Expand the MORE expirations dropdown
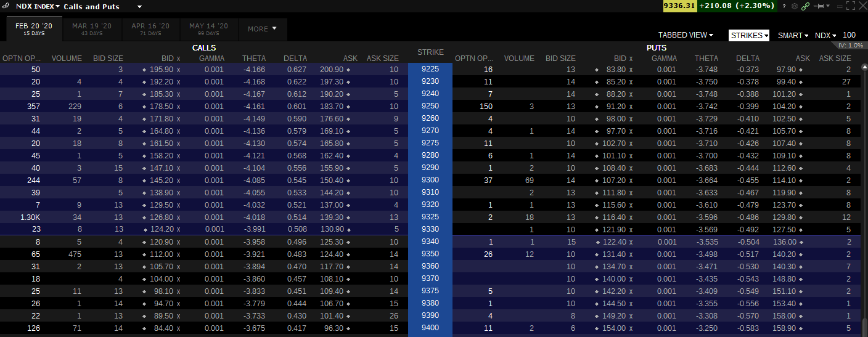This screenshot has height=337, width=868. click(x=263, y=29)
